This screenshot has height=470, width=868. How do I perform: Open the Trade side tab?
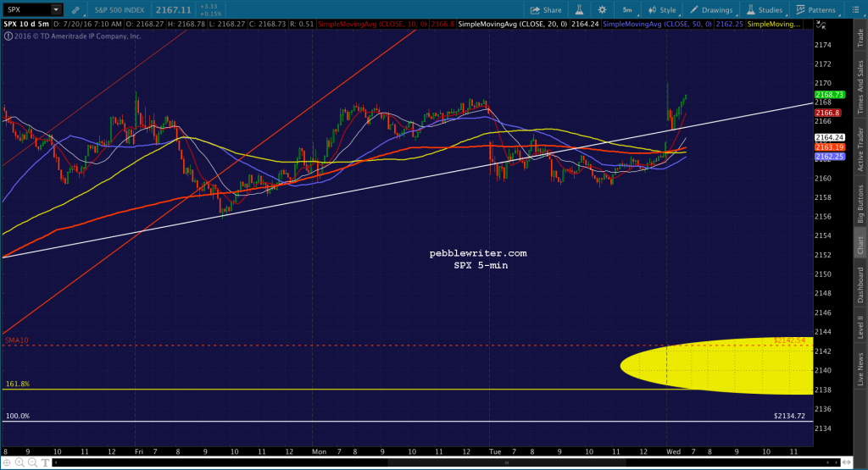pyautogui.click(x=860, y=37)
